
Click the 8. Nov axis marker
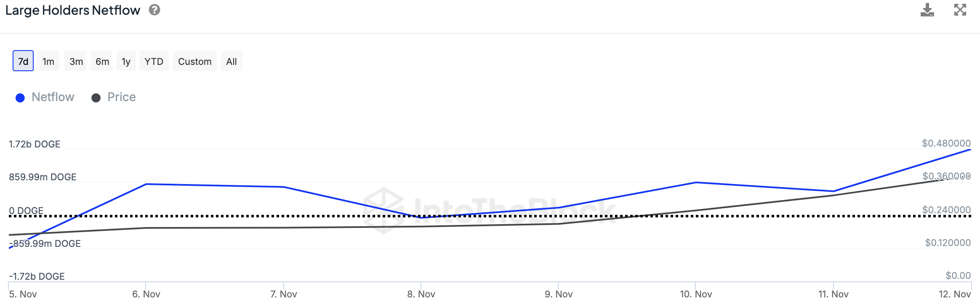point(421,294)
